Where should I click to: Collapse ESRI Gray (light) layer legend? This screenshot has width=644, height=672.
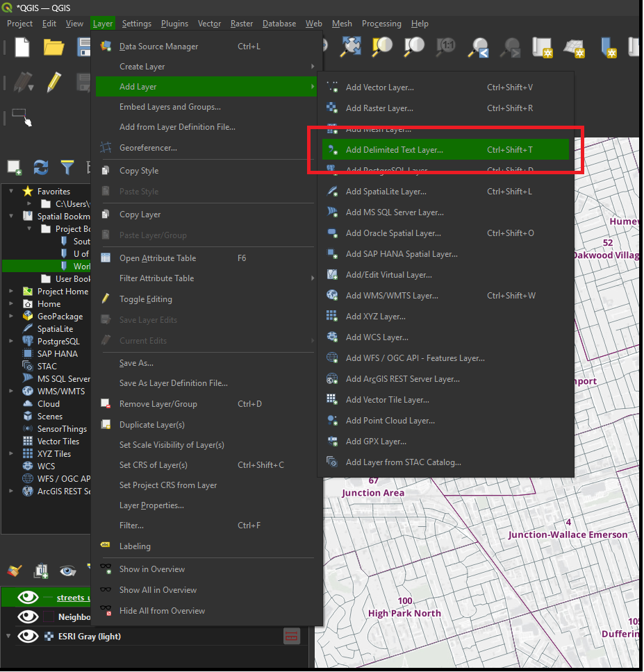coord(8,636)
